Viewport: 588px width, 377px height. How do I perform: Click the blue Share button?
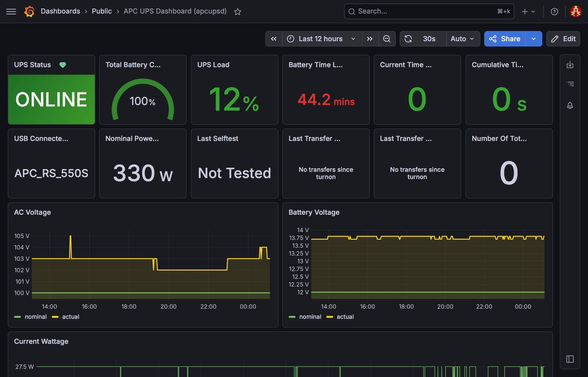pyautogui.click(x=505, y=39)
